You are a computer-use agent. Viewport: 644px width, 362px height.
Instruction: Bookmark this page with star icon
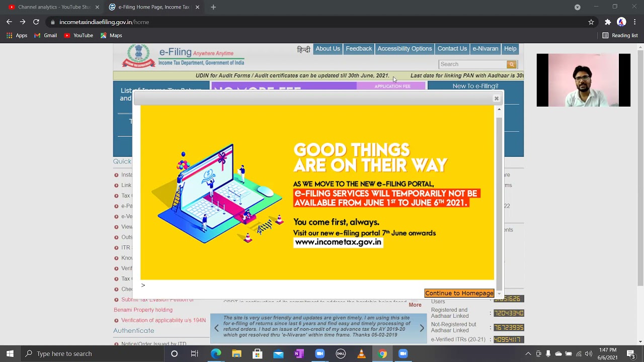(x=591, y=22)
